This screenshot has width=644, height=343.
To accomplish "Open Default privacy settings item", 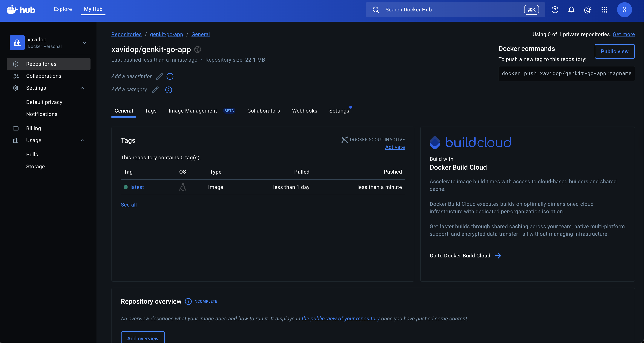I will [44, 102].
